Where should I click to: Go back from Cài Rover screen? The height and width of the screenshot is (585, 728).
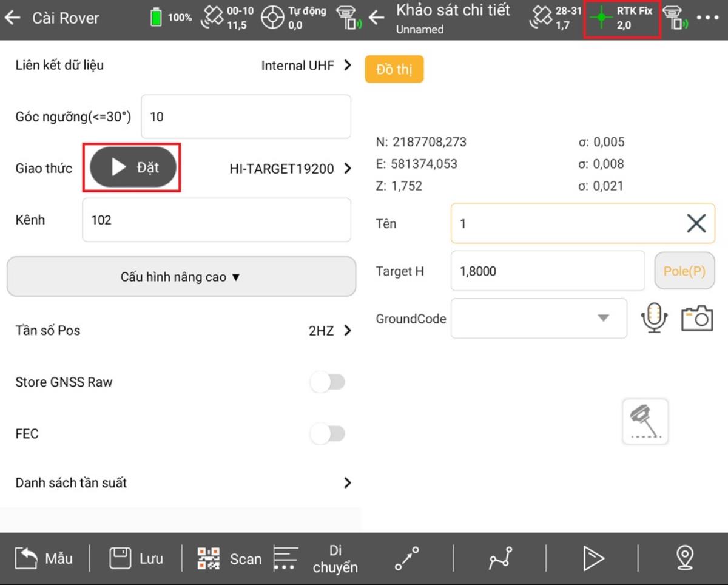(x=13, y=18)
